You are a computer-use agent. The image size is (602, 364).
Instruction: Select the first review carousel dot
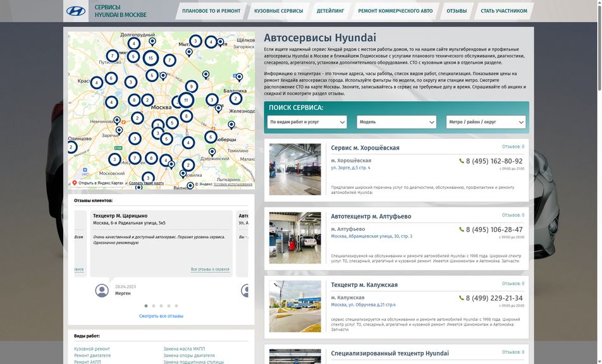146,306
